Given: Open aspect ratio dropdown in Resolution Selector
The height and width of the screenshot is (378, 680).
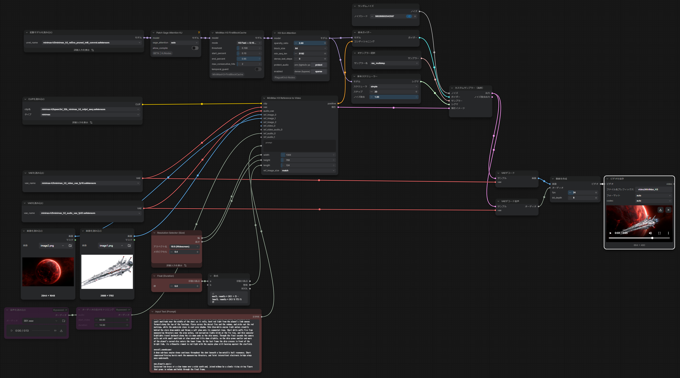Looking at the screenshot, I should pyautogui.click(x=184, y=247).
